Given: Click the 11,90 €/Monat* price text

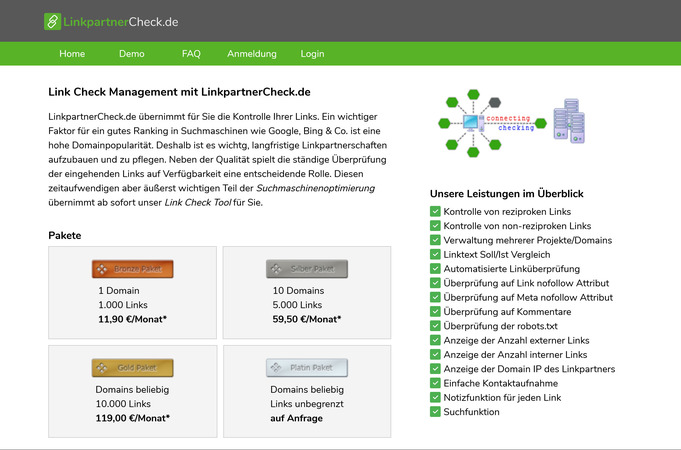Looking at the screenshot, I should [x=132, y=319].
